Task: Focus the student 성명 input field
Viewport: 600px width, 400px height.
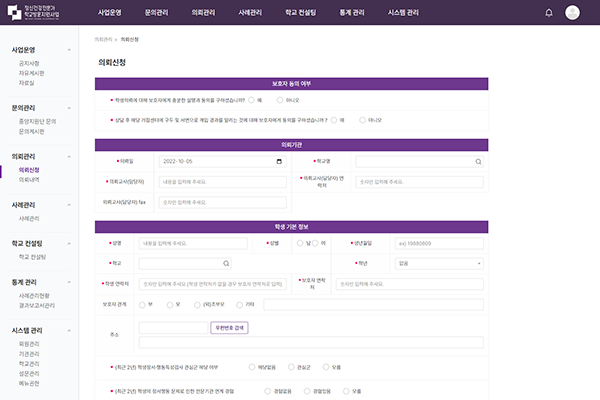Action: tap(193, 243)
